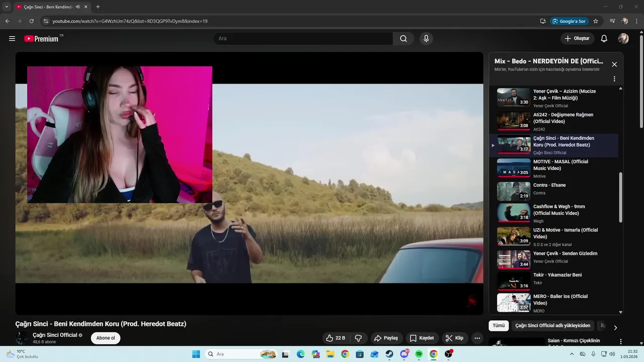The width and height of the screenshot is (644, 362).
Task: Submit search with the magnifier button
Action: point(404,39)
